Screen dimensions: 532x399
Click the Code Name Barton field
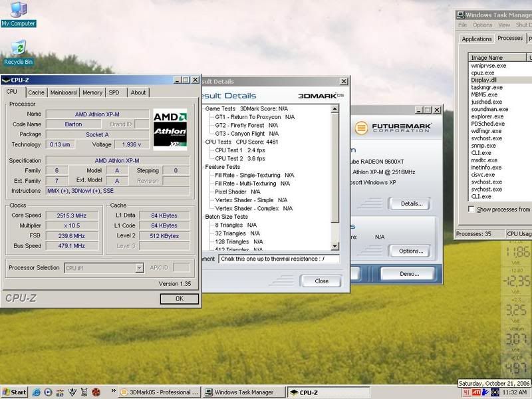[73, 124]
